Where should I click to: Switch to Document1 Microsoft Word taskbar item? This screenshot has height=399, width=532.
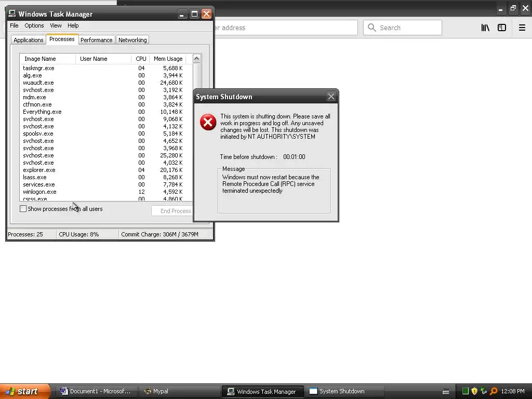96,391
